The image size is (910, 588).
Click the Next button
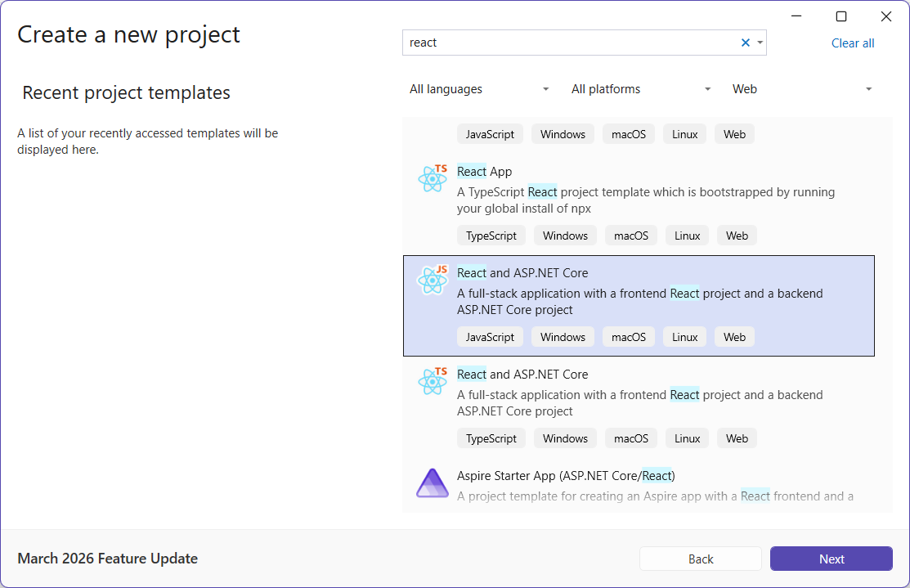[831, 559]
